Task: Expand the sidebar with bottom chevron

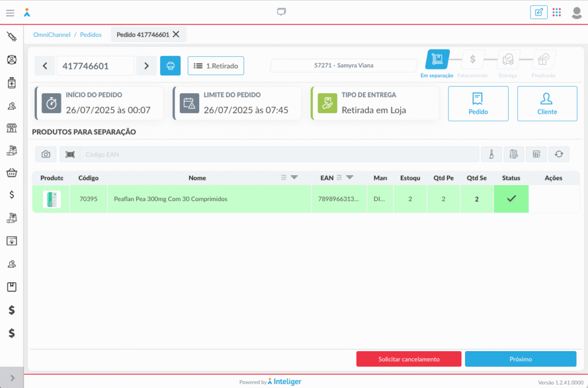Action: pyautogui.click(x=12, y=378)
